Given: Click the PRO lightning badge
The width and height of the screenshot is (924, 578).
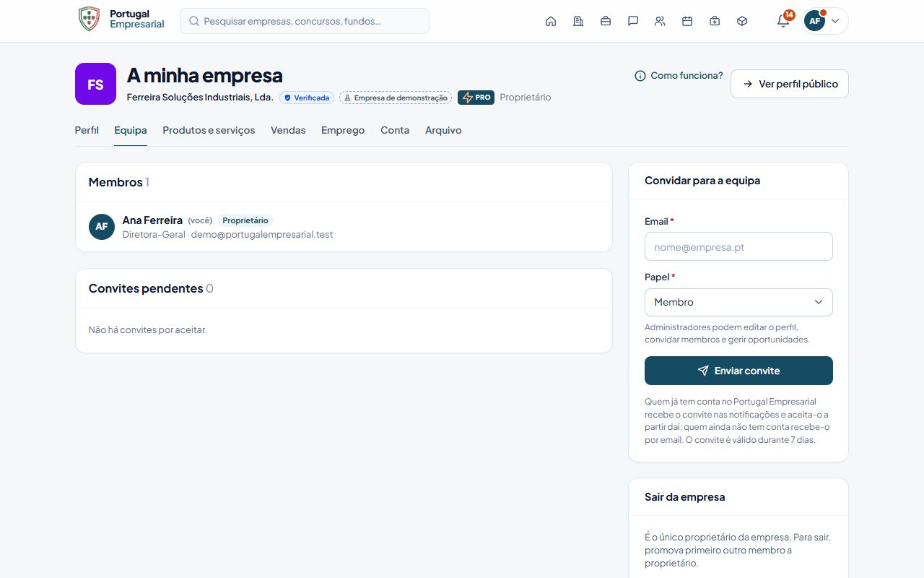Looking at the screenshot, I should click(476, 98).
